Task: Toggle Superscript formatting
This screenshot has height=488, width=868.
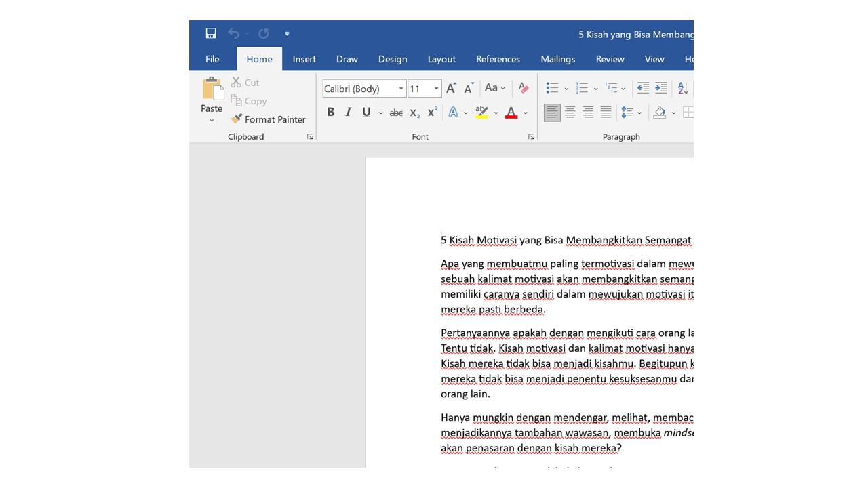Action: click(x=433, y=113)
